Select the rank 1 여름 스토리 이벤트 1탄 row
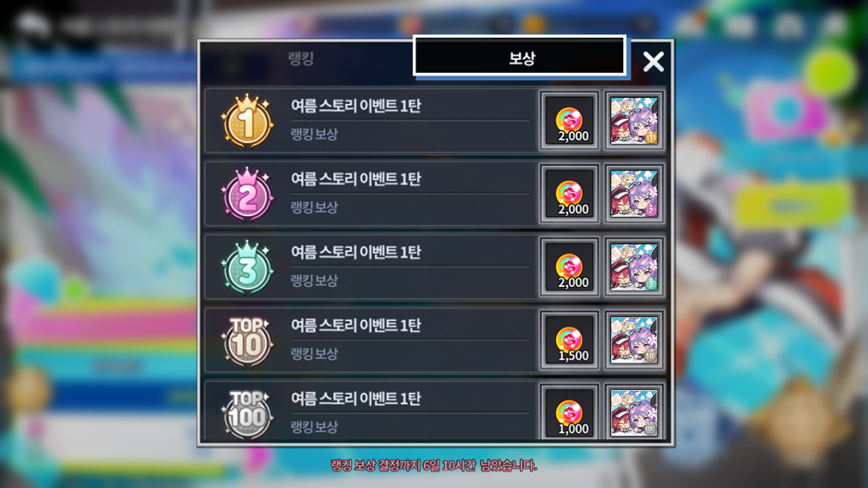The image size is (868, 488). (435, 121)
